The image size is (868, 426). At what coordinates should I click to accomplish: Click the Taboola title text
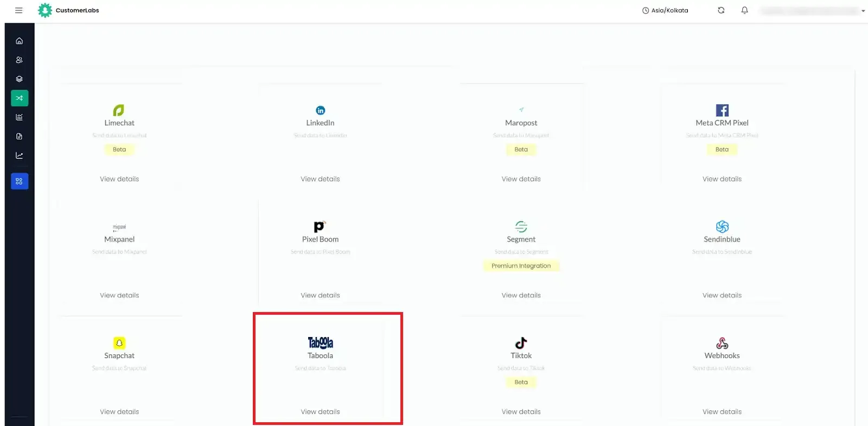(x=320, y=356)
